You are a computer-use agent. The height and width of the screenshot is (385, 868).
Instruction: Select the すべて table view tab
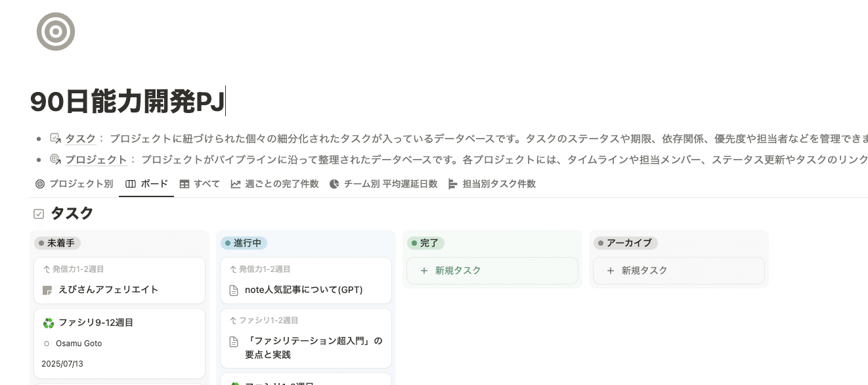click(x=200, y=184)
